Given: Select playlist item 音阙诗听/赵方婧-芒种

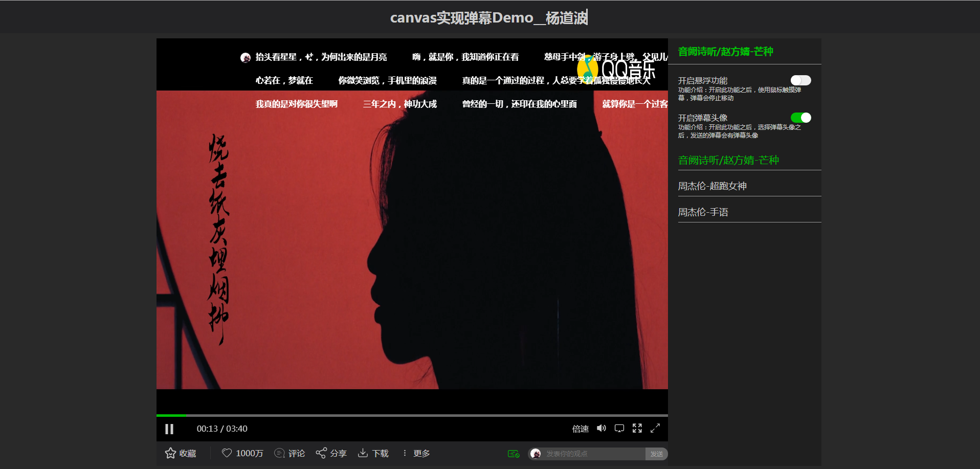Looking at the screenshot, I should point(749,160).
